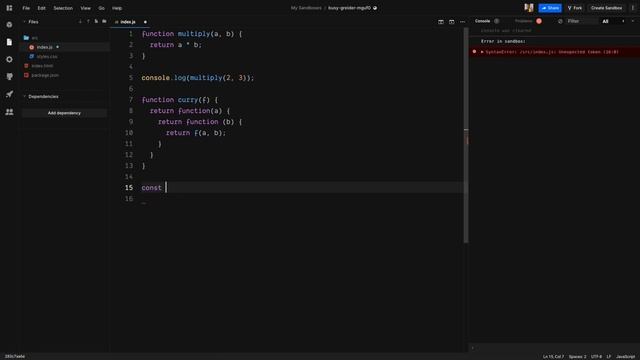Click the split editor layout icon
This screenshot has width=640, height=360.
[441, 22]
